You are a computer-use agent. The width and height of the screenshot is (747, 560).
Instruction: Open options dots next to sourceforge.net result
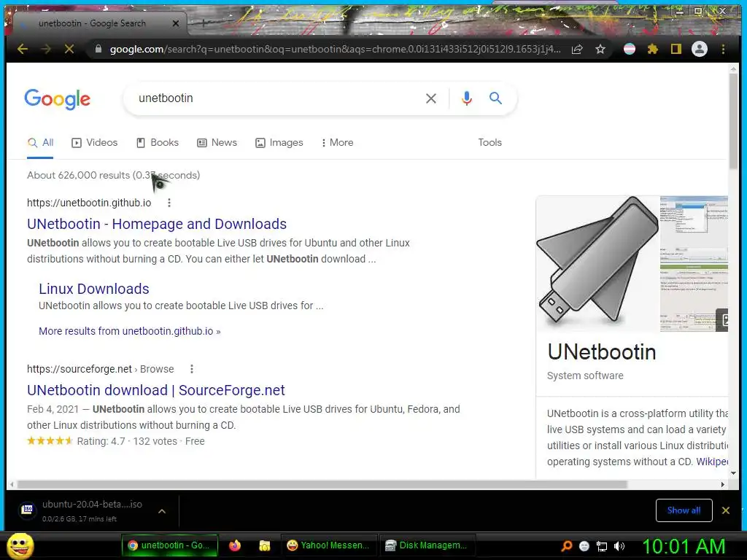pyautogui.click(x=192, y=369)
